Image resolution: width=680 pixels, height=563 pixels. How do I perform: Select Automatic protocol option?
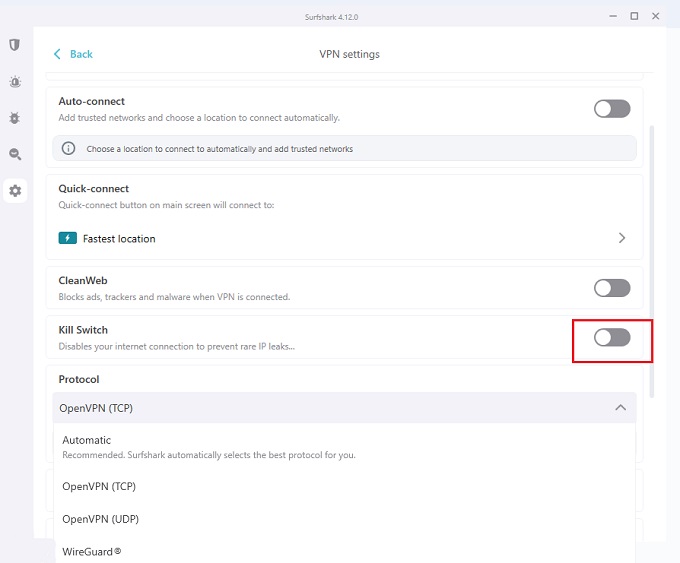(x=344, y=447)
